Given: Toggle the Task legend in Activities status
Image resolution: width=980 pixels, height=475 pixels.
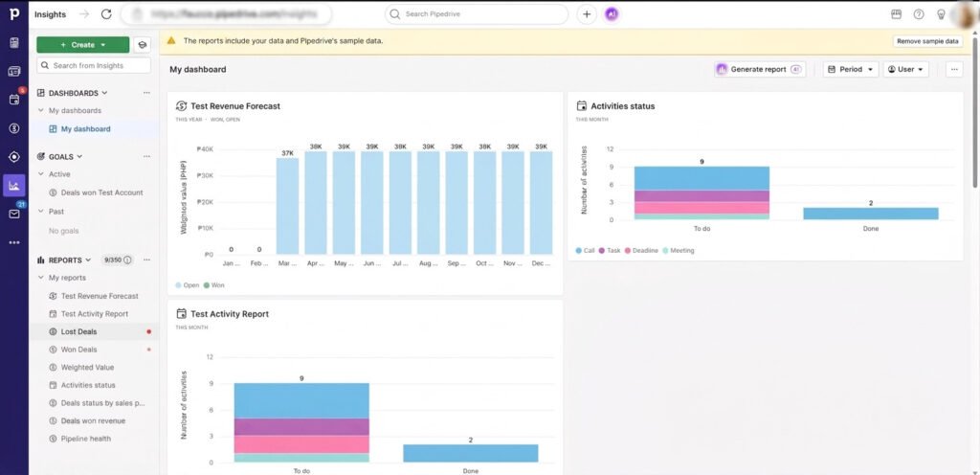Looking at the screenshot, I should [610, 251].
